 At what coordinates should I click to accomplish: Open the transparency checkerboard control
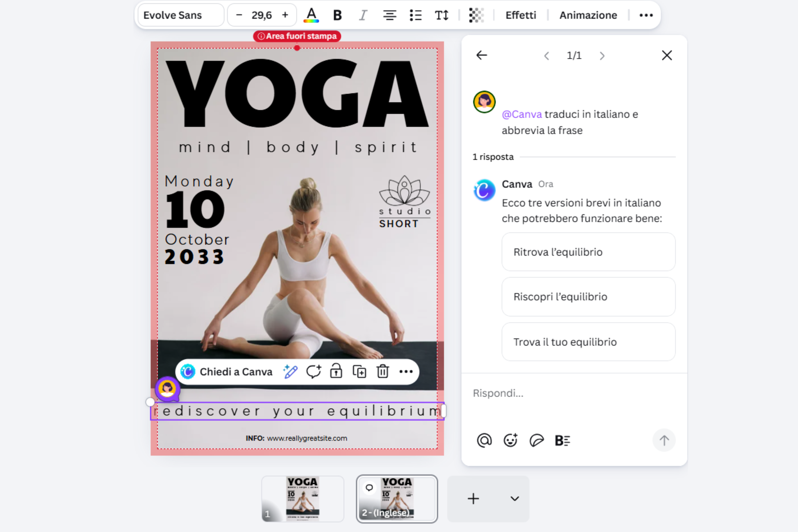click(476, 15)
